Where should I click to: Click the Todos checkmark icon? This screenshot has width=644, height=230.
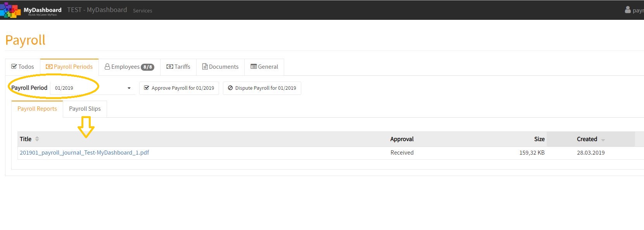pyautogui.click(x=14, y=67)
